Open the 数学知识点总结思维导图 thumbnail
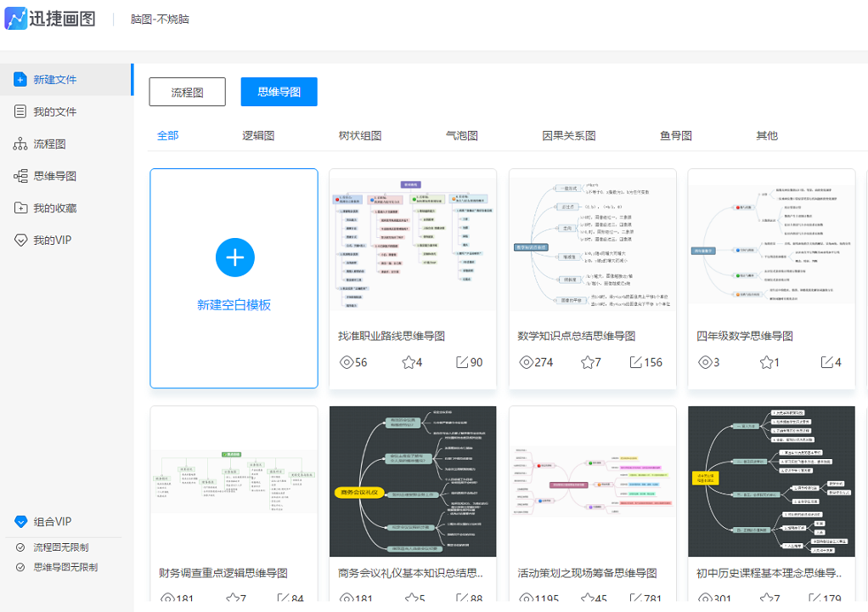Screen dimensions: 868x612 (x=592, y=244)
